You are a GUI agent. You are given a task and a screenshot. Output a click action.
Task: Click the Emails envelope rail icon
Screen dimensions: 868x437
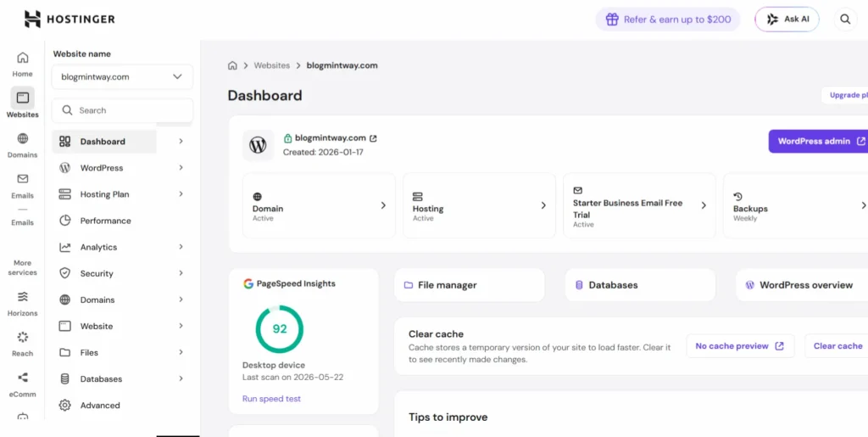pos(23,179)
